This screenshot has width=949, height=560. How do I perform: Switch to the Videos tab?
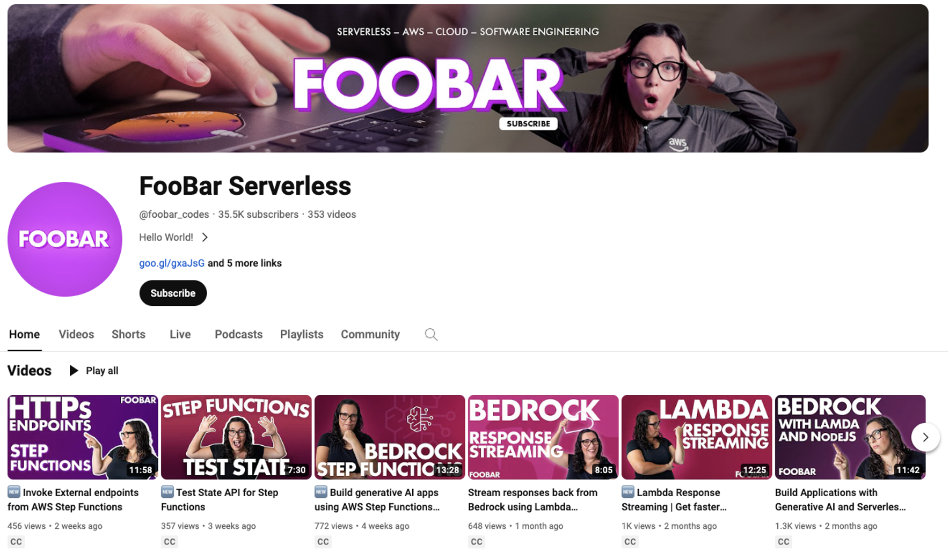(76, 335)
